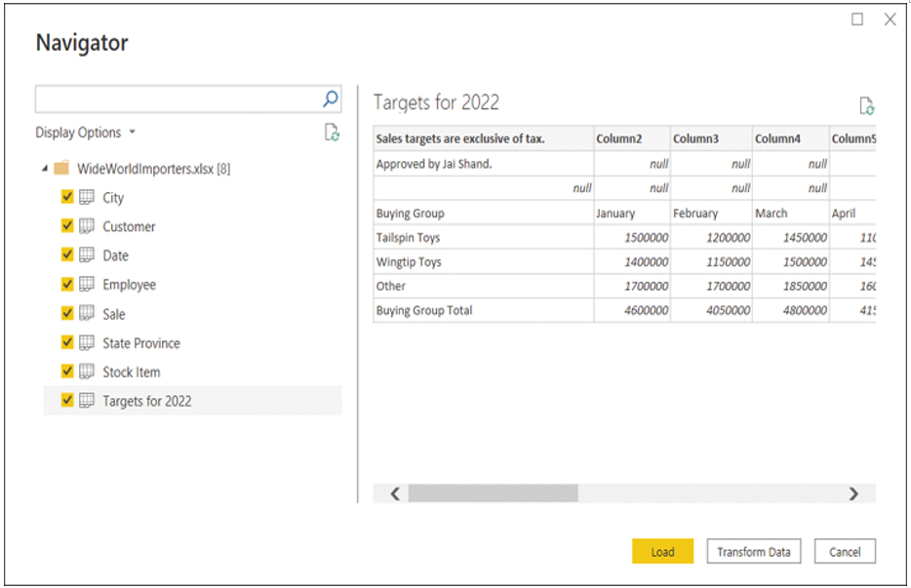Screen dimensions: 911x588
Task: Click the WideWorldImporters.xlsx folder icon
Action: (61, 168)
